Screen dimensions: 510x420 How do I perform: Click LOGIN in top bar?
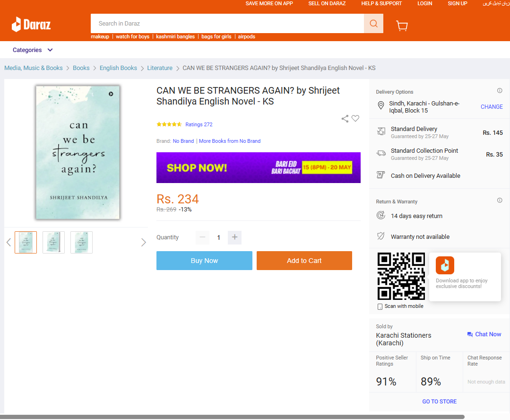(x=425, y=4)
